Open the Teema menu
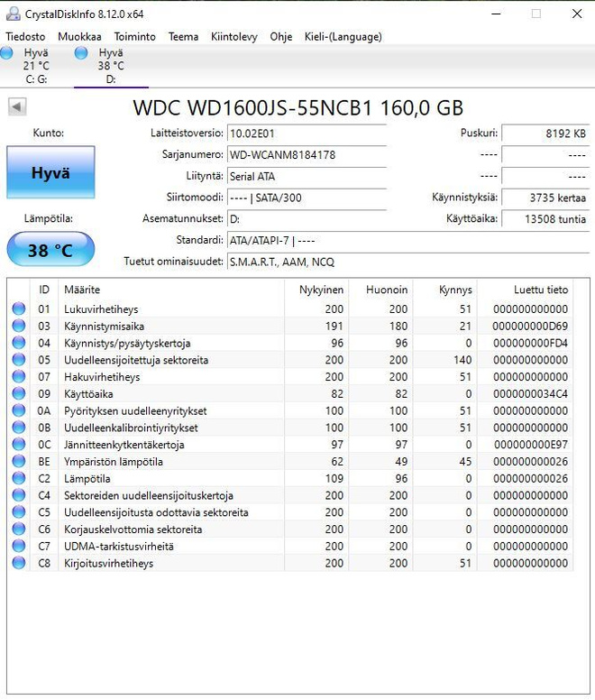Viewport: 595px width, 700px height. pos(183,37)
